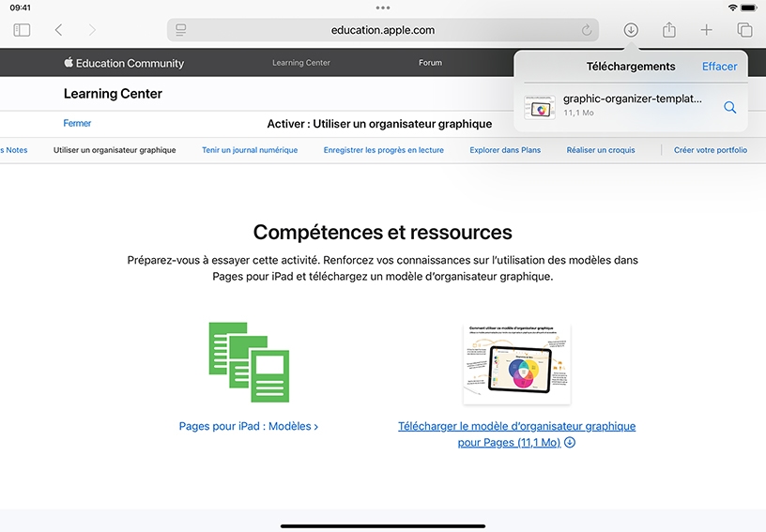Reload the education.apple.com page
This screenshot has height=532, width=766.
(x=586, y=30)
